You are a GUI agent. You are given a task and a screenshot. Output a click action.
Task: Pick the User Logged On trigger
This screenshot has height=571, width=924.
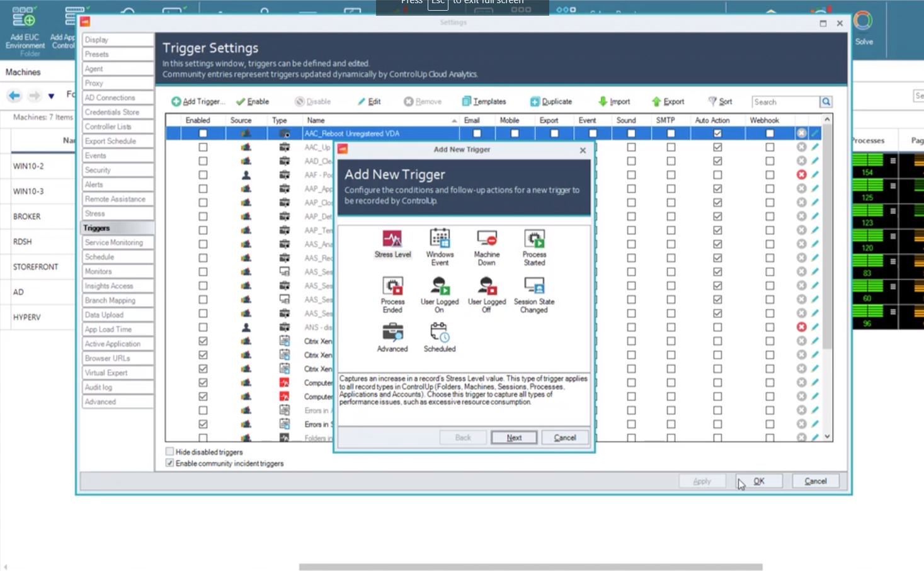point(439,293)
